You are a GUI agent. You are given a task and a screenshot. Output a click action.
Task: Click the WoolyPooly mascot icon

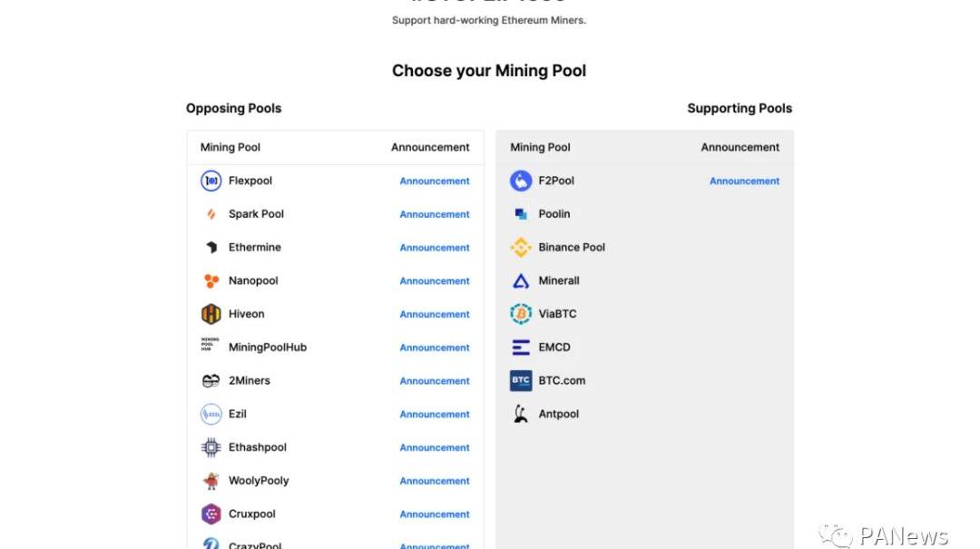tap(211, 481)
